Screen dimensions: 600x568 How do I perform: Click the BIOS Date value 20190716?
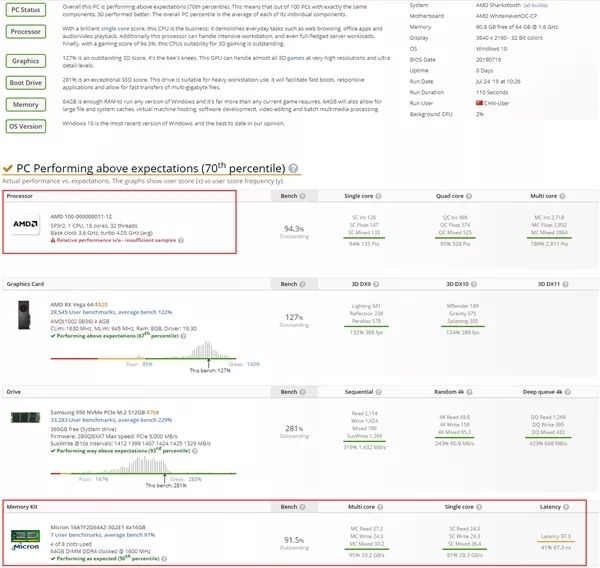click(x=488, y=60)
